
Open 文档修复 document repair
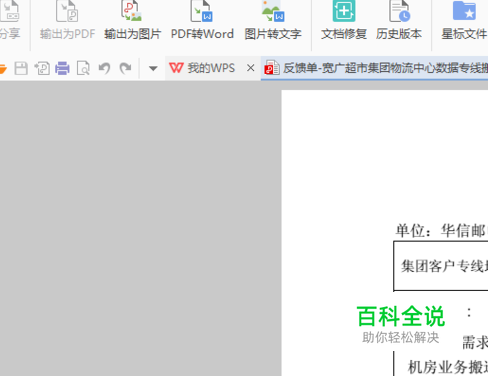coord(344,21)
